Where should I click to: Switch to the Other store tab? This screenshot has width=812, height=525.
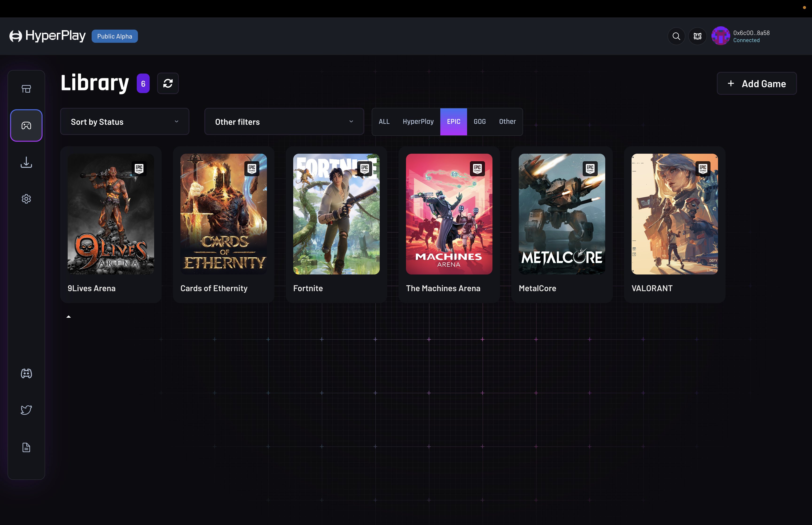[x=507, y=122]
